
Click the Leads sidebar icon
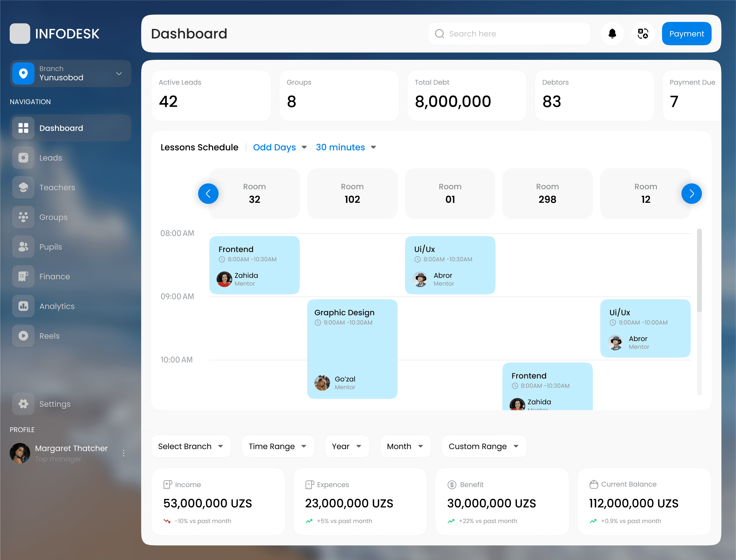point(23,158)
